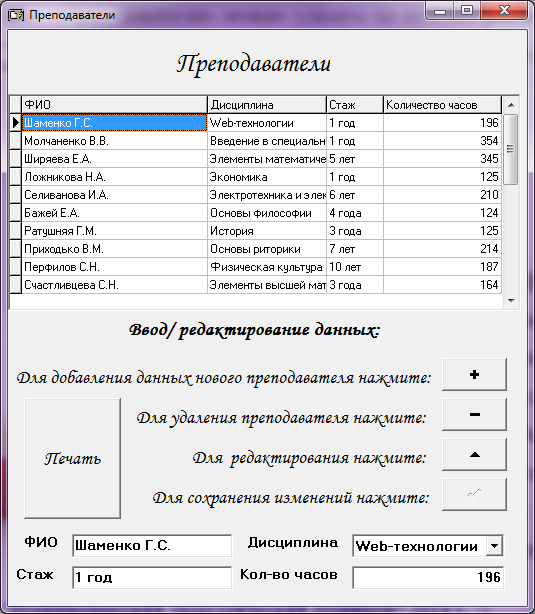Select the row selector for Молчаненко В.В.

[15, 141]
